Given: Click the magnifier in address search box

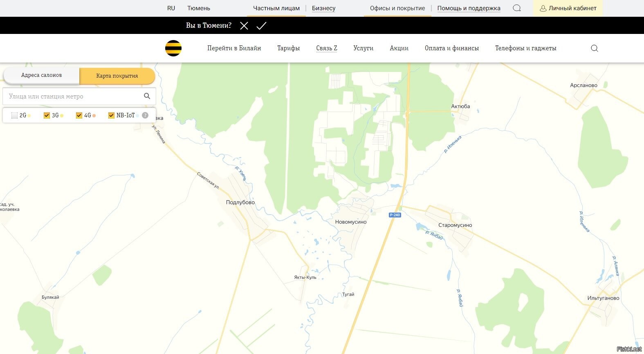Looking at the screenshot, I should click(147, 96).
